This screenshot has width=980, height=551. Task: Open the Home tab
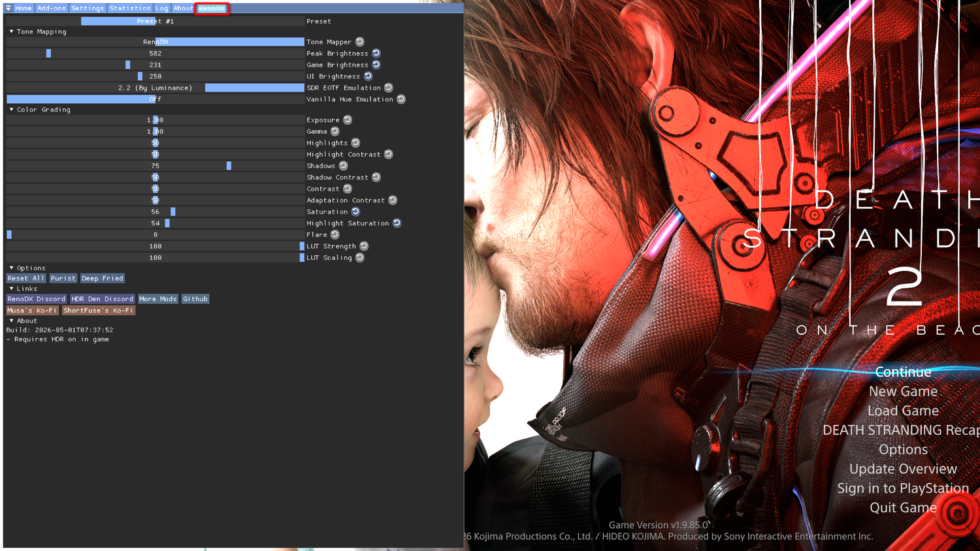(24, 8)
